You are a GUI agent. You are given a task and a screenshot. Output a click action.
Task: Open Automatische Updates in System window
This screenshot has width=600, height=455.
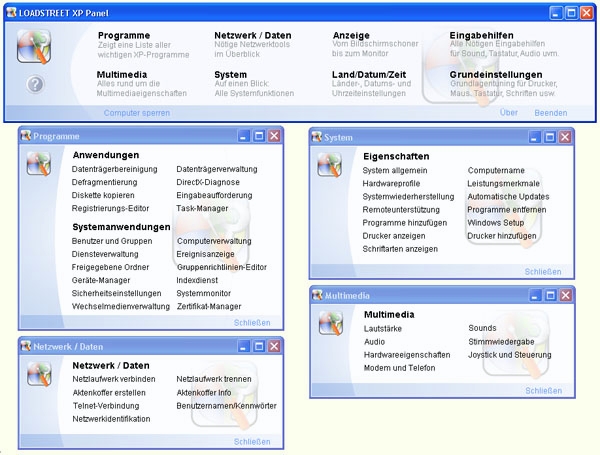pos(508,197)
